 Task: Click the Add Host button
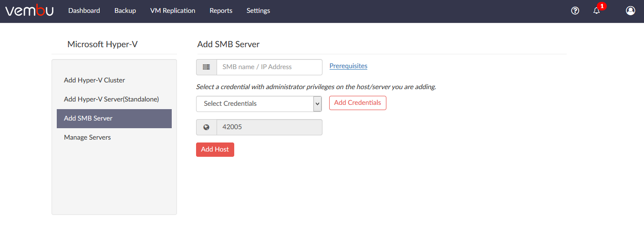[215, 149]
